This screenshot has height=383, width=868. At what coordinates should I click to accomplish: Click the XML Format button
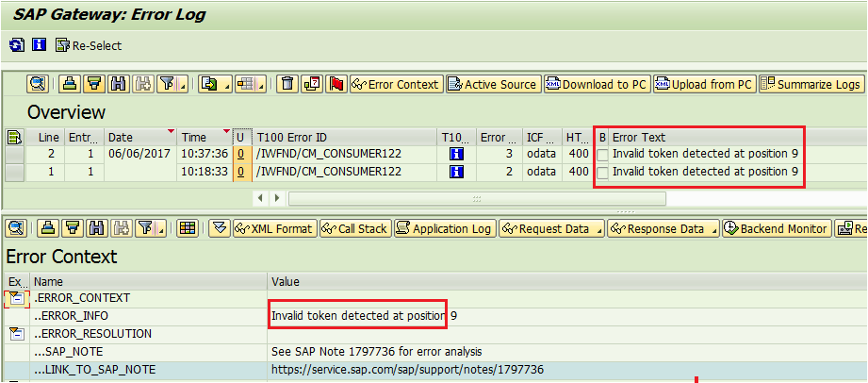pyautogui.click(x=274, y=228)
